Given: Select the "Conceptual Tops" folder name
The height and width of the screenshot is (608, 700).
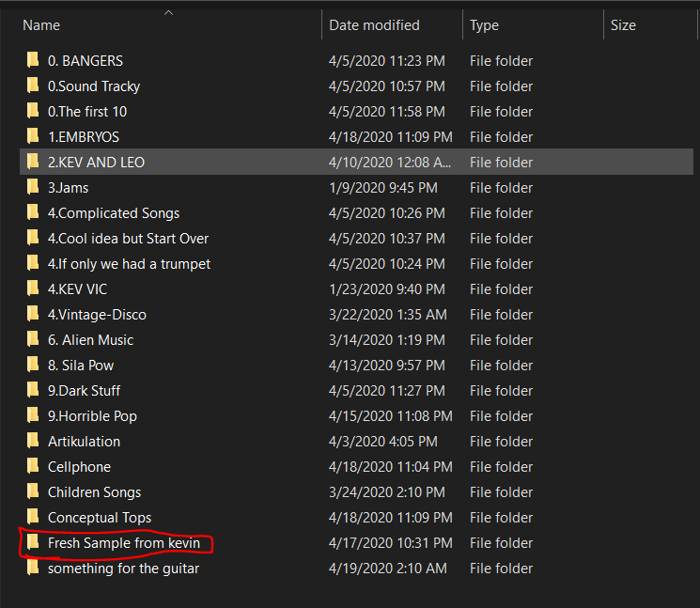Looking at the screenshot, I should [100, 518].
